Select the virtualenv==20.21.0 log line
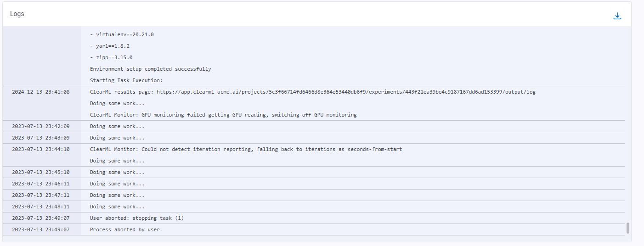This screenshot has width=644, height=246. [x=122, y=34]
